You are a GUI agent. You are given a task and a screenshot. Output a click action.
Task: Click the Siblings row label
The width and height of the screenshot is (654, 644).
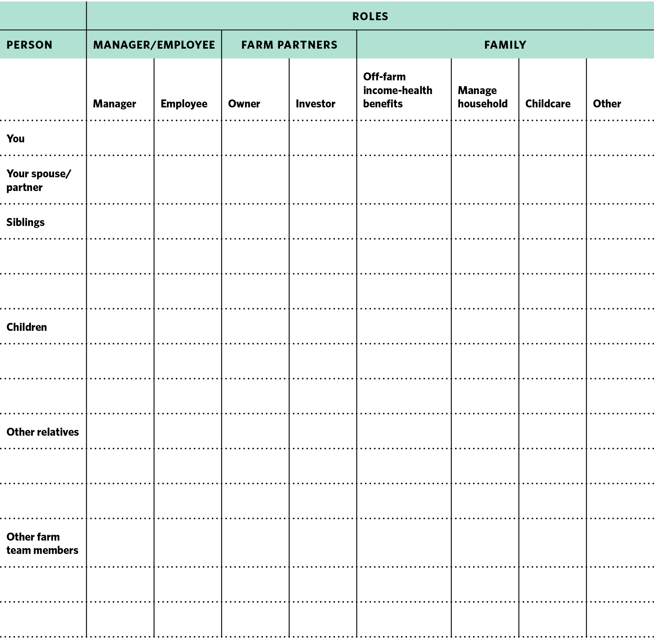[26, 222]
